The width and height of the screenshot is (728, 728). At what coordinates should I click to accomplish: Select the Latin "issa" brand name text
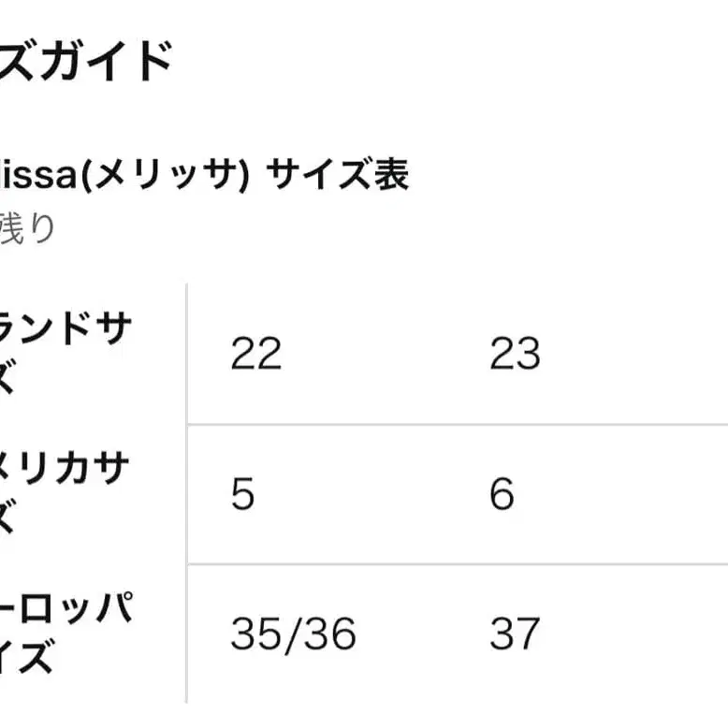(x=36, y=176)
